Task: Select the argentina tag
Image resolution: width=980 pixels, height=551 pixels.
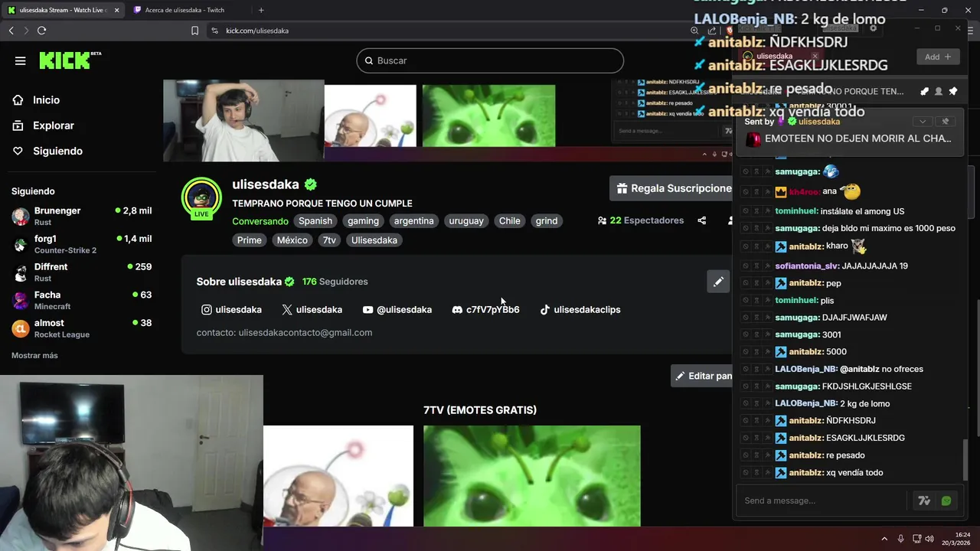Action: (x=413, y=220)
